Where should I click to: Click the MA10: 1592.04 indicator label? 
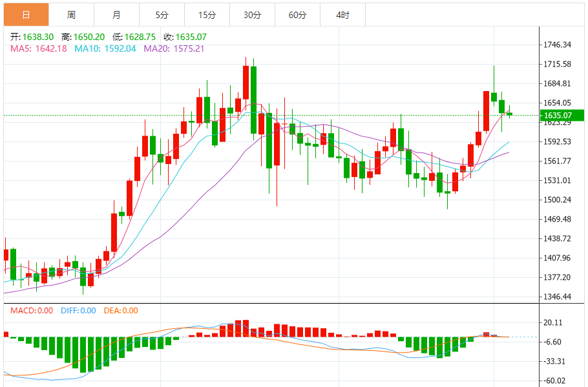point(105,48)
